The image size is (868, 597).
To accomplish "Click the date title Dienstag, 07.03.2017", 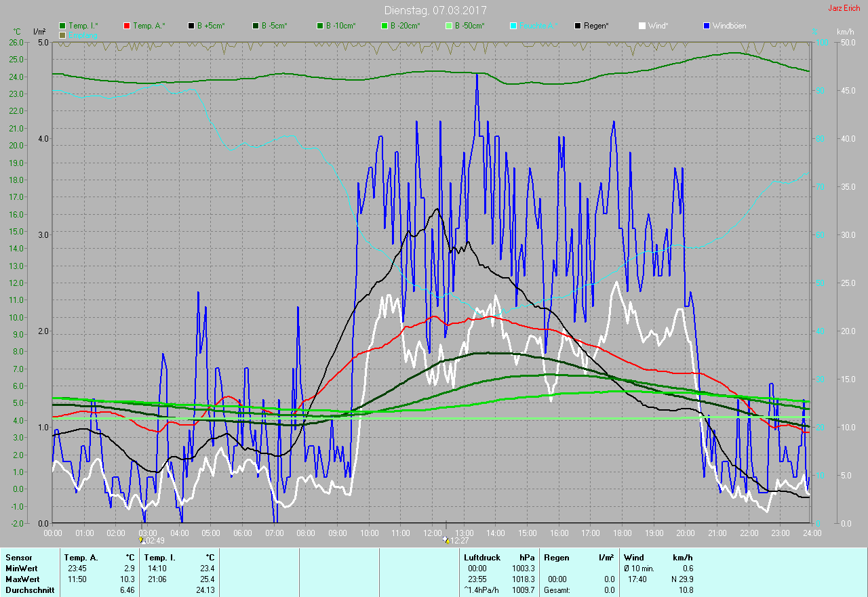I will click(x=435, y=10).
